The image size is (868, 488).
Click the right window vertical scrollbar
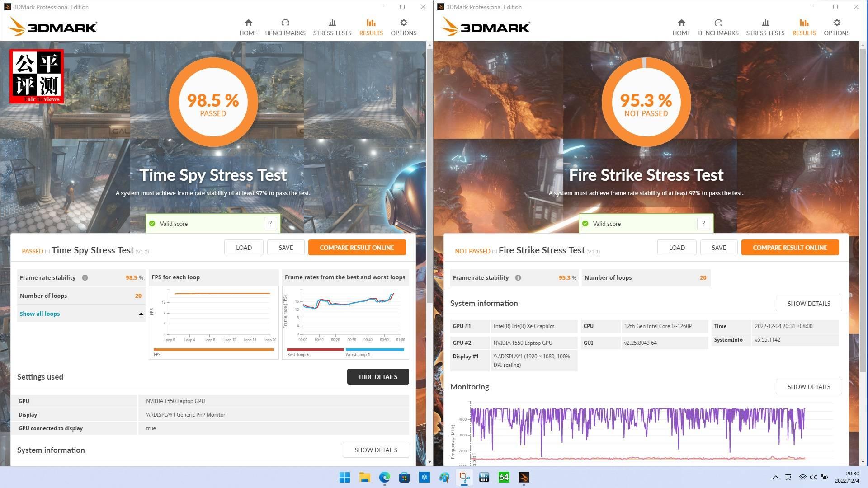pyautogui.click(x=863, y=210)
